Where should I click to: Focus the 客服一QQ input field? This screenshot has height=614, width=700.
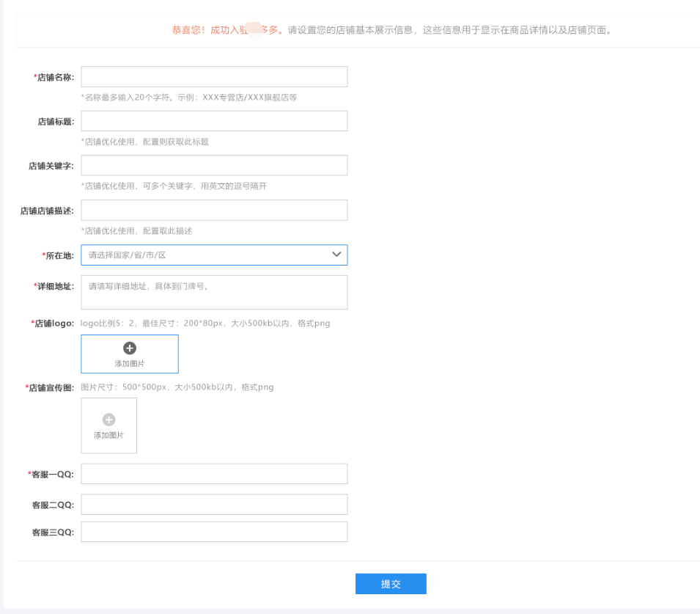(214, 474)
